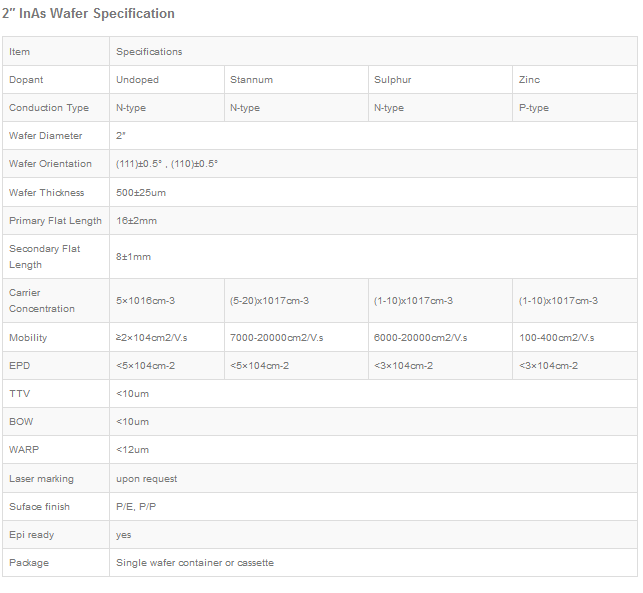Viewport: 643px width, 593px height.
Task: Click the "P-type" conduction type cell
Action: coord(534,108)
